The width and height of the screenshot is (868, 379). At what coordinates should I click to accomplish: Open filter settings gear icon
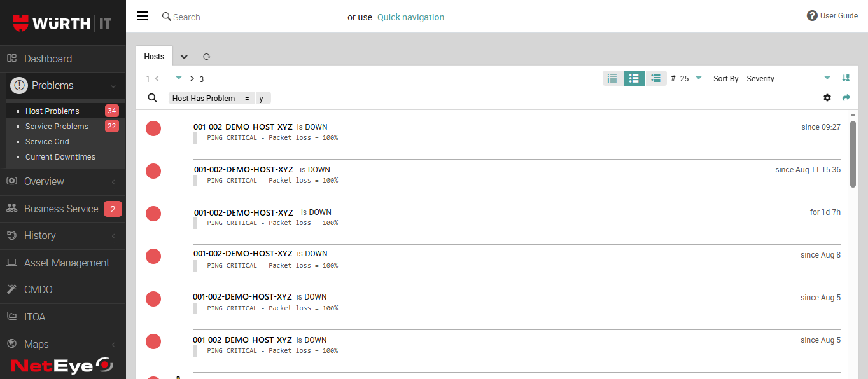coord(827,98)
